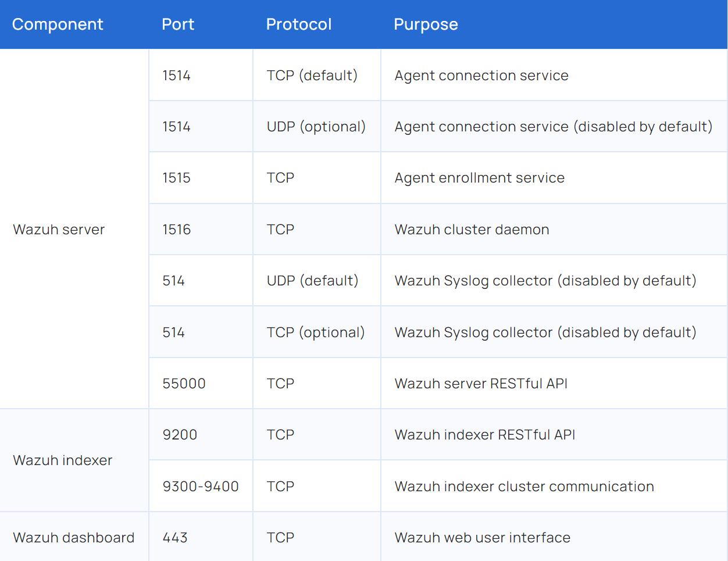The height and width of the screenshot is (561, 728).
Task: Select the Port column header
Action: pos(178,24)
